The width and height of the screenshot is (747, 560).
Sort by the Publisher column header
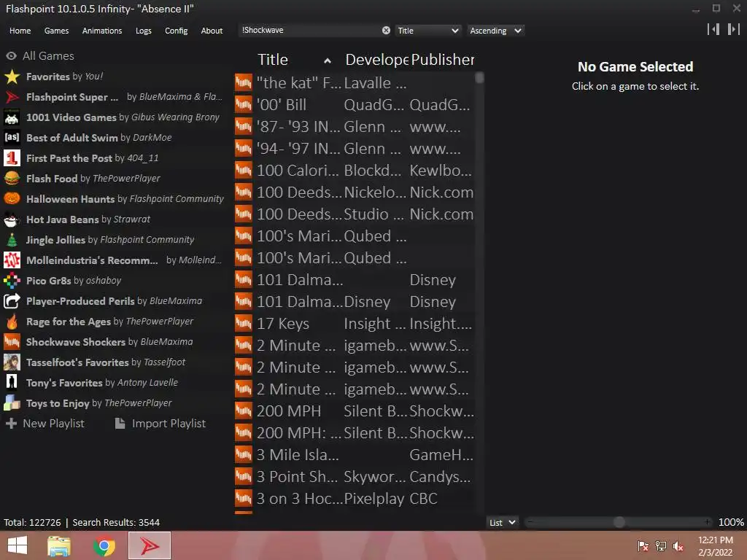(x=443, y=60)
